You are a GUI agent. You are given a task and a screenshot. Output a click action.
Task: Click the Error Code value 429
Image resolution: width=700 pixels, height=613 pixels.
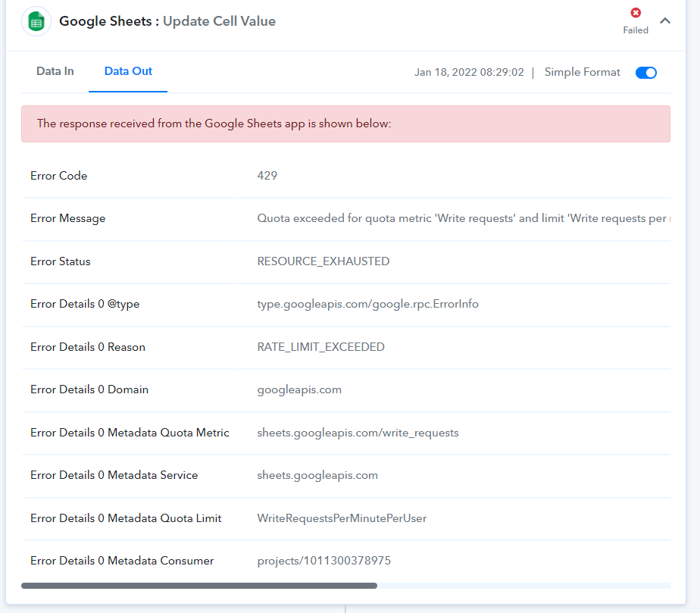coord(267,176)
